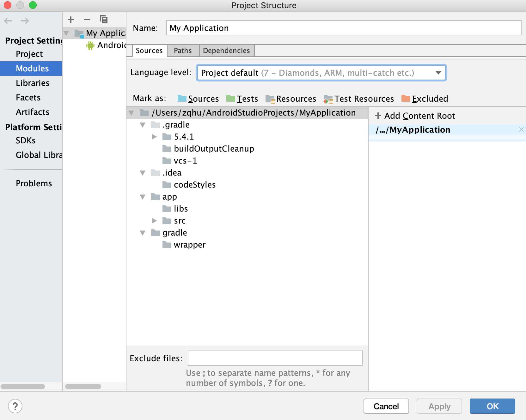
Task: Open Project settings in sidebar
Action: click(29, 54)
